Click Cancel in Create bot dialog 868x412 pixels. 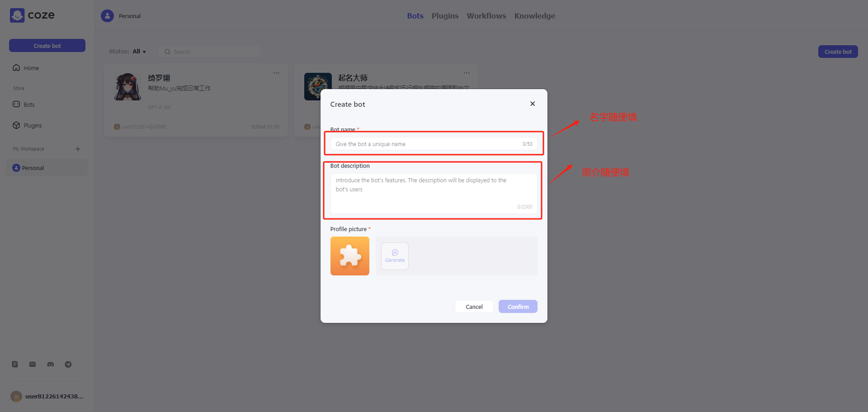coord(474,307)
